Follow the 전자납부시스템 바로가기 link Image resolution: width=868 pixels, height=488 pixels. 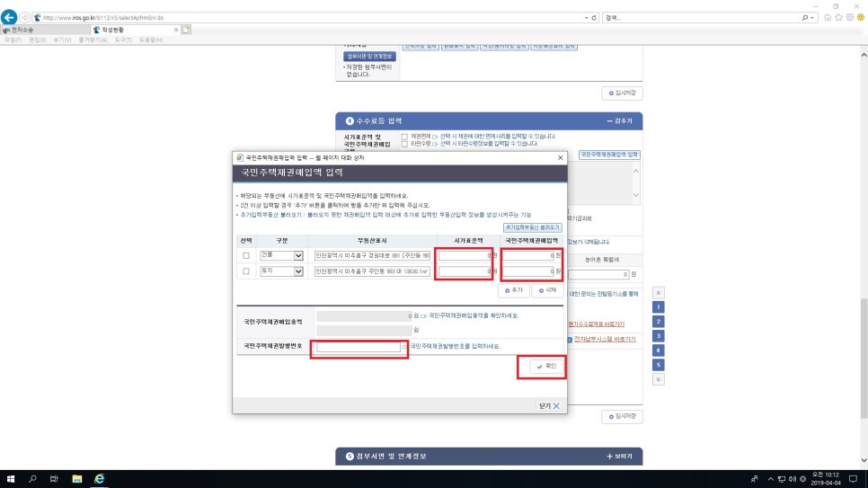click(x=605, y=339)
